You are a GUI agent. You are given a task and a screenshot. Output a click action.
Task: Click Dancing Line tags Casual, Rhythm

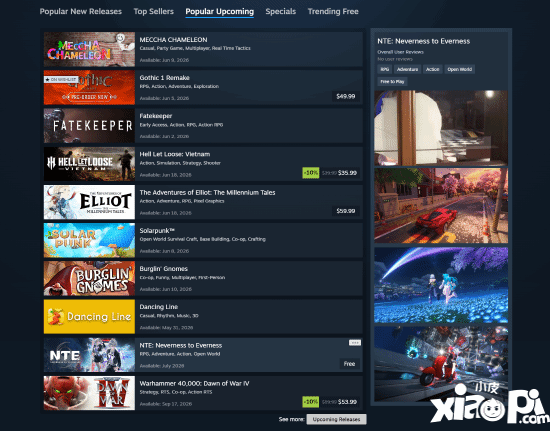click(169, 316)
